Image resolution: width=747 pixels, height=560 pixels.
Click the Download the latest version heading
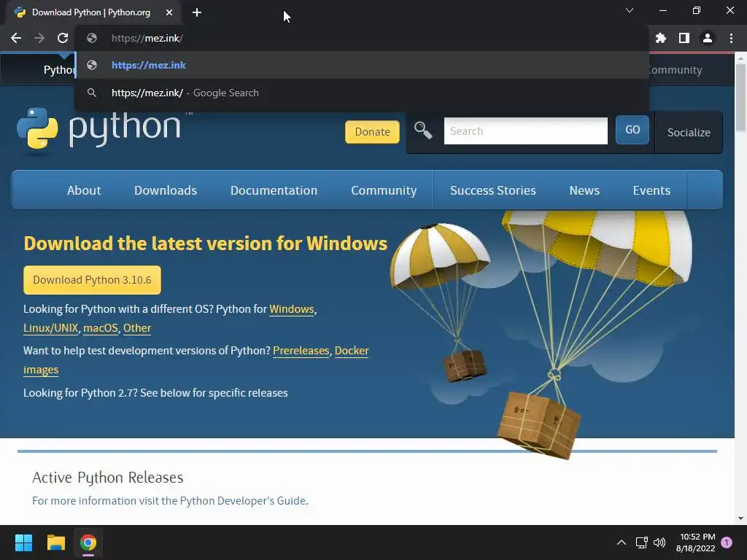[205, 244]
